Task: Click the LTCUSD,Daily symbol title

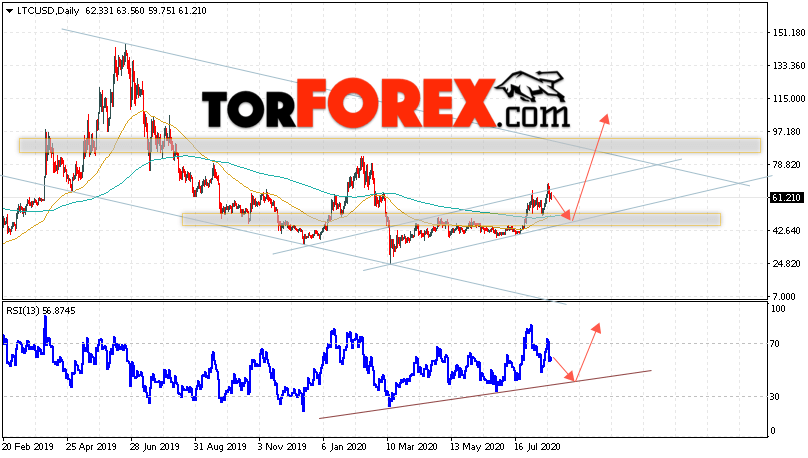Action: (48, 11)
